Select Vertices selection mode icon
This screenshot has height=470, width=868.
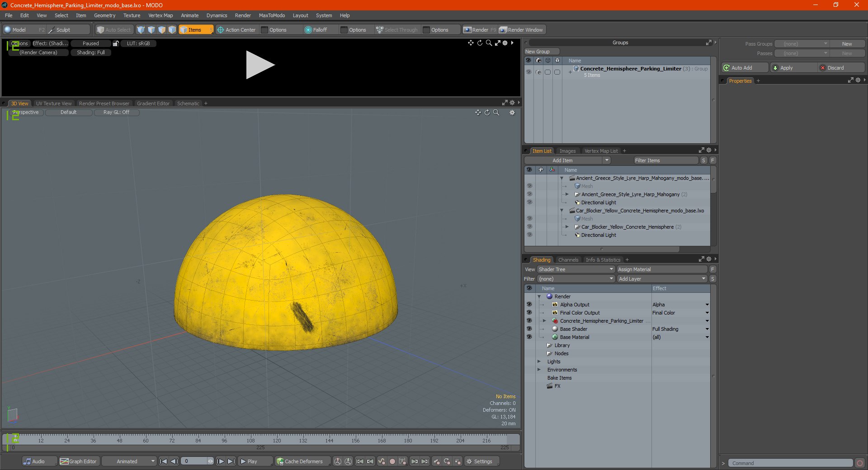pyautogui.click(x=141, y=30)
